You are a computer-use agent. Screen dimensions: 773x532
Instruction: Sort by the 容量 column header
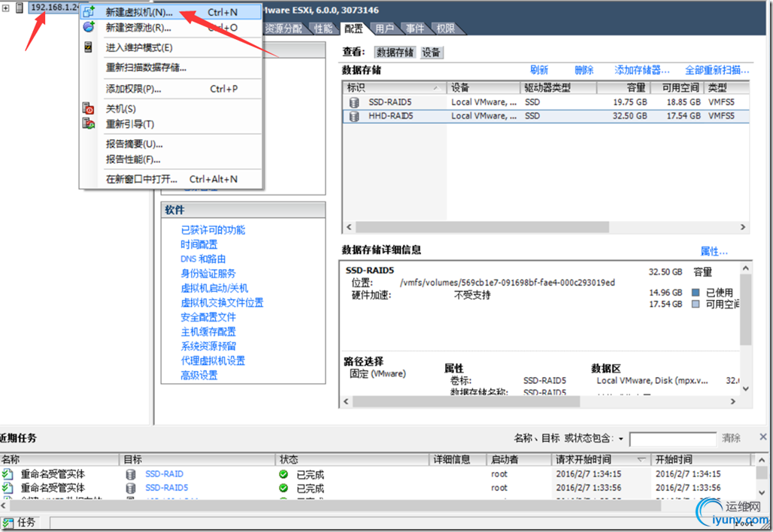tap(623, 88)
